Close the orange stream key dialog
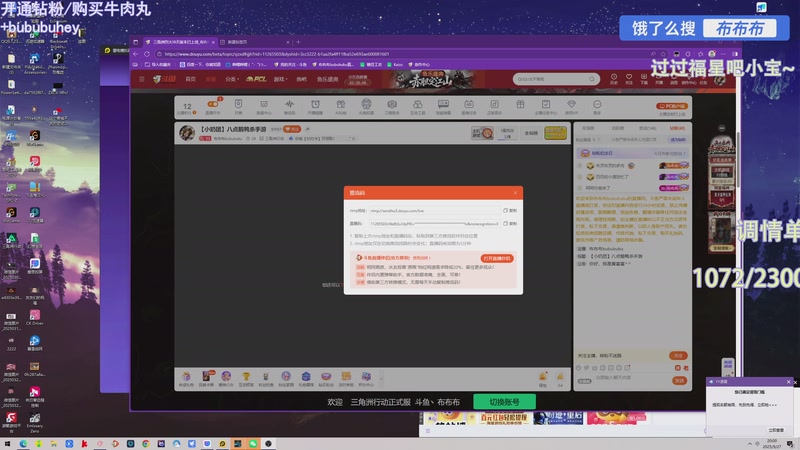Viewport: 800px width, 450px height. 515,193
